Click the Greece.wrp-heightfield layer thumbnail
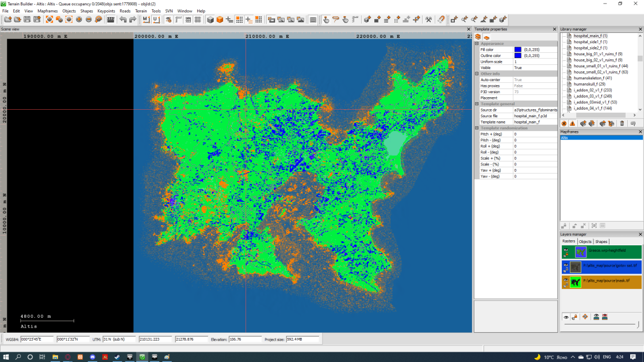The image size is (644, 362). coord(580,252)
